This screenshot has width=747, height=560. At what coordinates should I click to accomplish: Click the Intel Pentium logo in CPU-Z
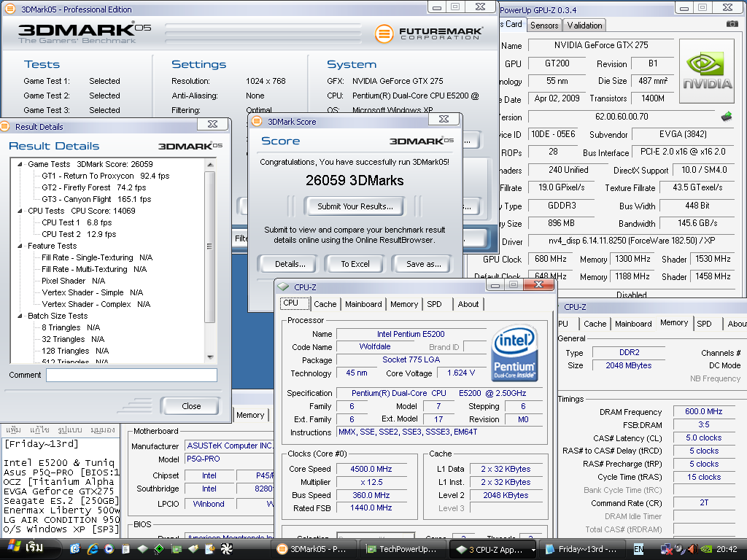514,353
